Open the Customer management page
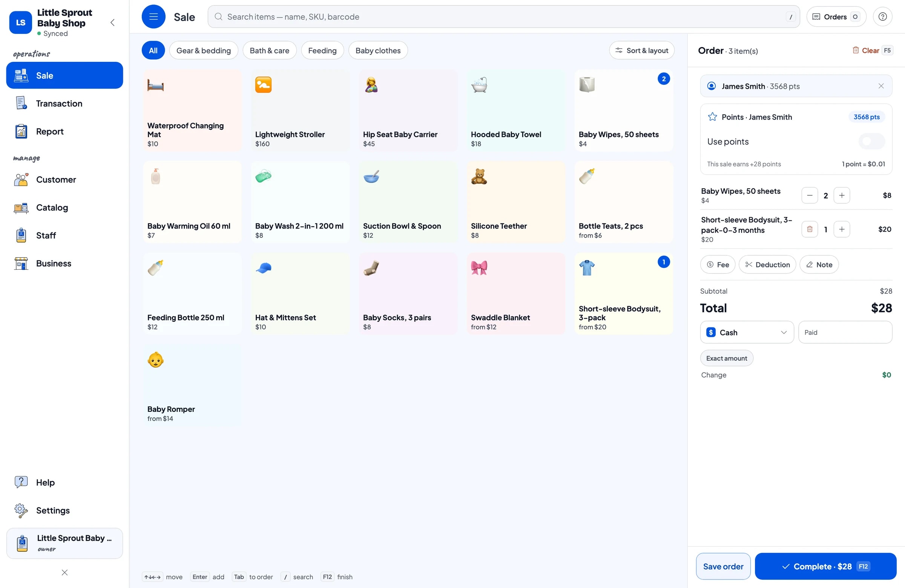This screenshot has height=588, width=905. 64,180
